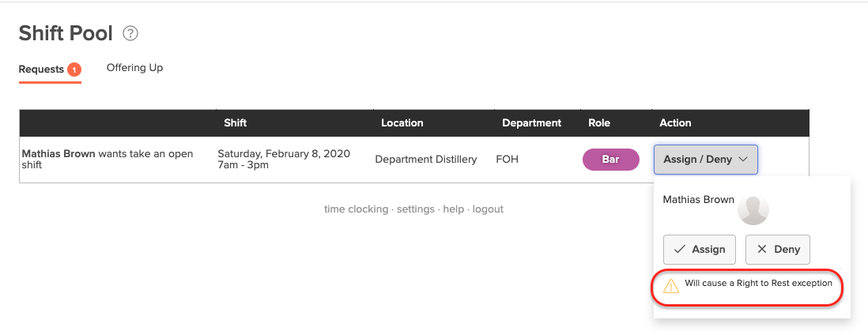The width and height of the screenshot is (868, 335).
Task: Open the help footer link
Action: click(454, 209)
